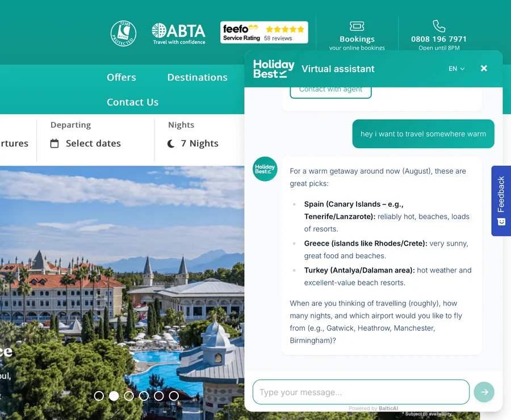
Task: Click the phone handset icon
Action: pyautogui.click(x=439, y=26)
